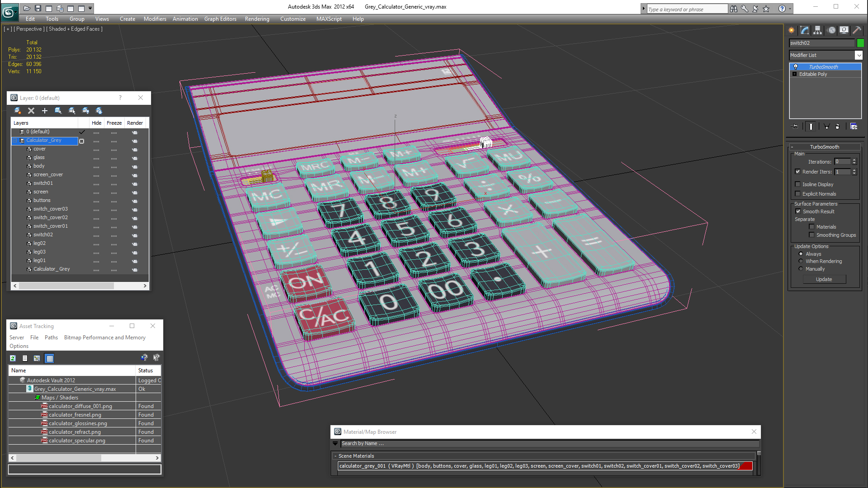Collapse the TurboSmooth rollout header
Viewport: 868px width, 488px height.
pos(825,147)
